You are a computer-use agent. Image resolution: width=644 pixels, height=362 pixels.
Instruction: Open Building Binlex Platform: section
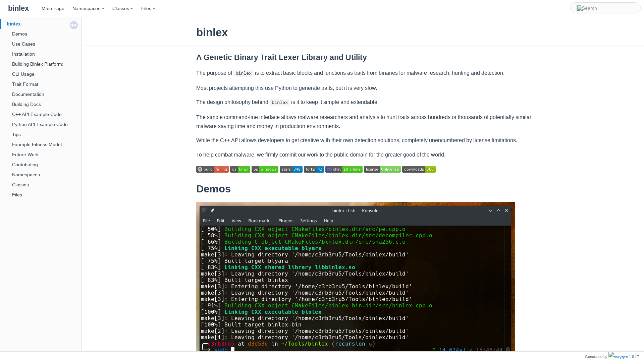click(38, 64)
